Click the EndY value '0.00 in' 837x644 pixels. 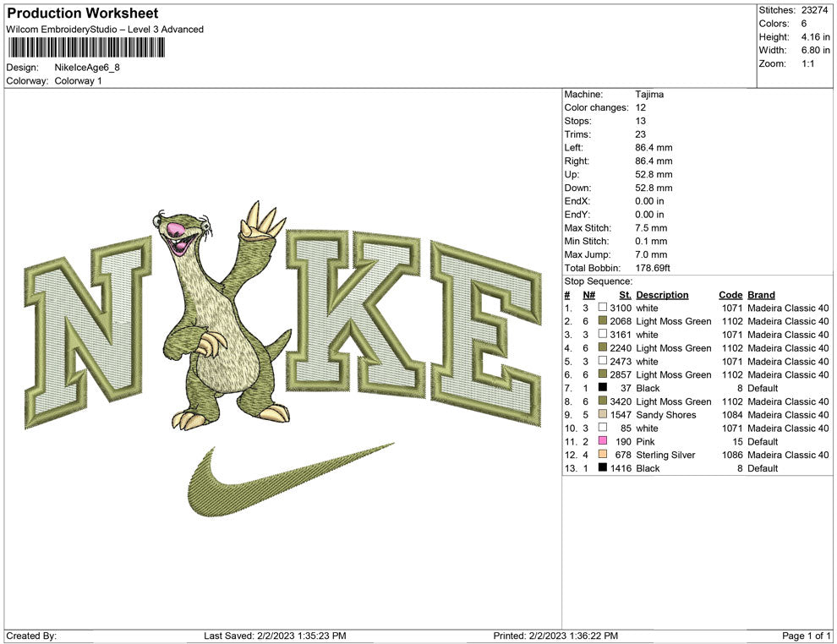pyautogui.click(x=649, y=215)
